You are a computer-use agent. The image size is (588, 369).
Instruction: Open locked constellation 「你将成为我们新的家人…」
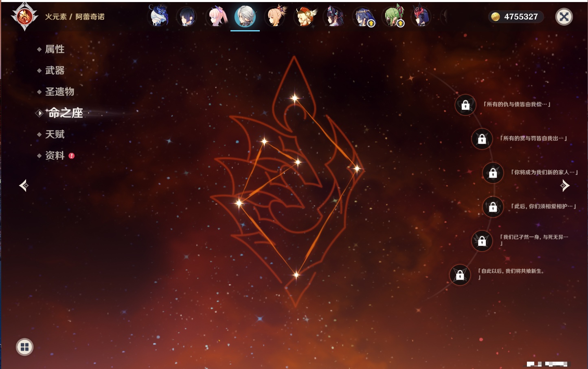(493, 173)
